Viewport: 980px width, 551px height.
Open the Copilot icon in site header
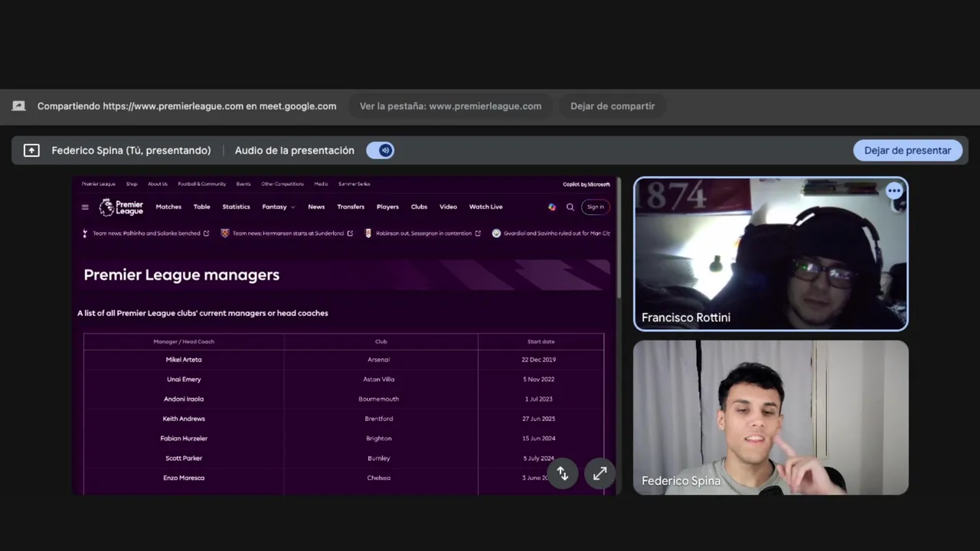coord(552,207)
